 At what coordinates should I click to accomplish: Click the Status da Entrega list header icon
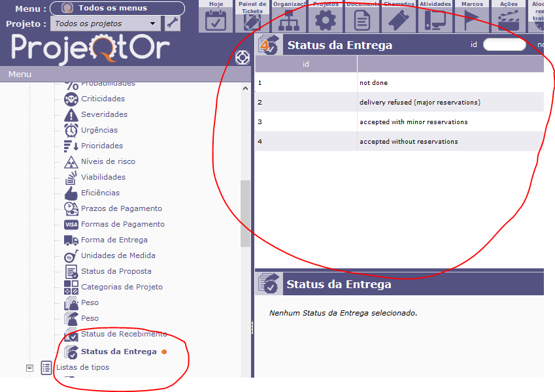point(269,45)
